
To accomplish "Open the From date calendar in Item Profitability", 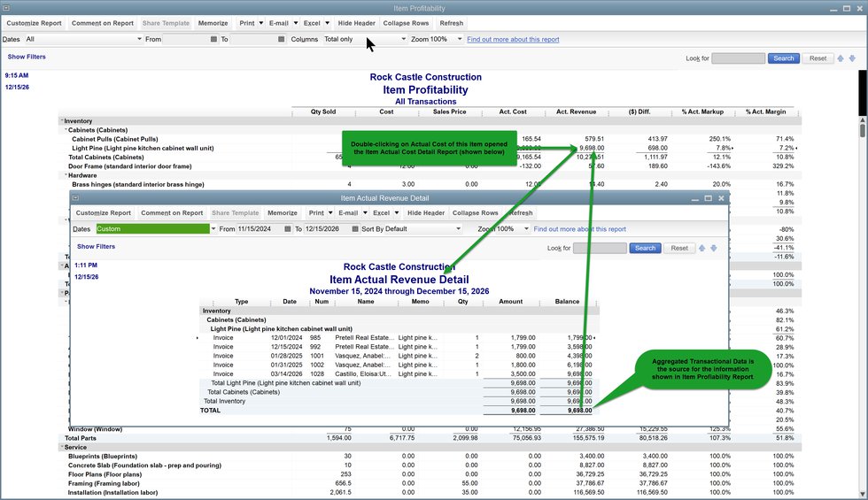I will click(x=213, y=40).
